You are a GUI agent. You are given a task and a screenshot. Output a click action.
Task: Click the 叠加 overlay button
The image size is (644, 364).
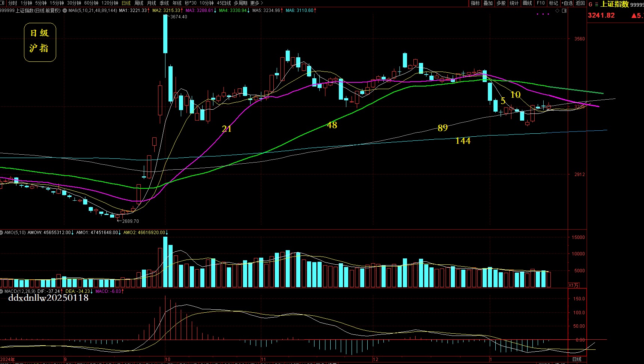point(488,3)
